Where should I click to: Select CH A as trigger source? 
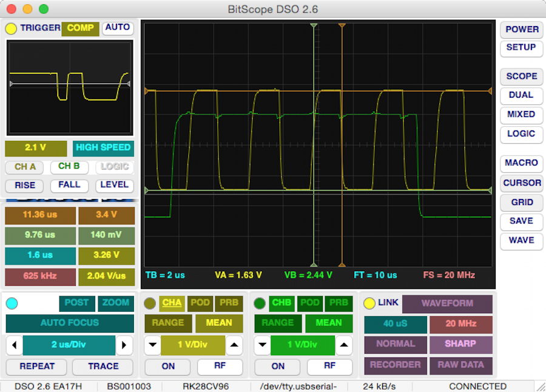[24, 167]
